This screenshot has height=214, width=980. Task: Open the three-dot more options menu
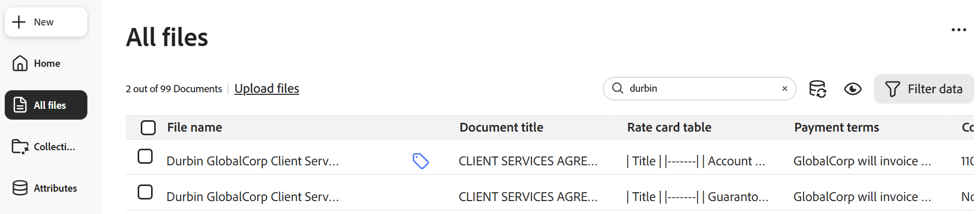point(959,30)
